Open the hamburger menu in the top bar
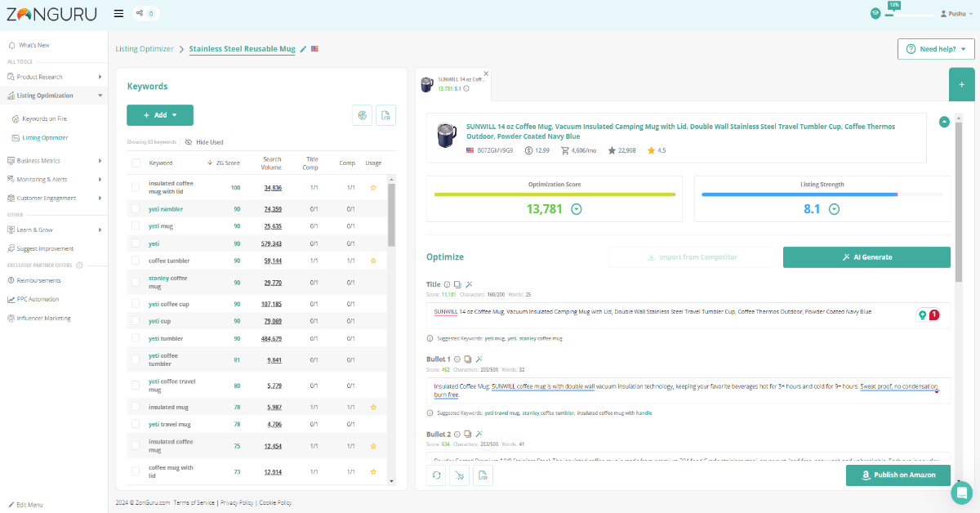Screen dimensions: 980x513 point(119,13)
